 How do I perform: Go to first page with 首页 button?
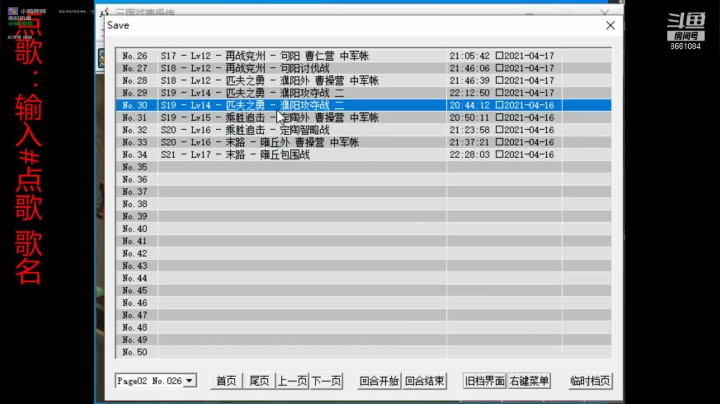coord(226,381)
